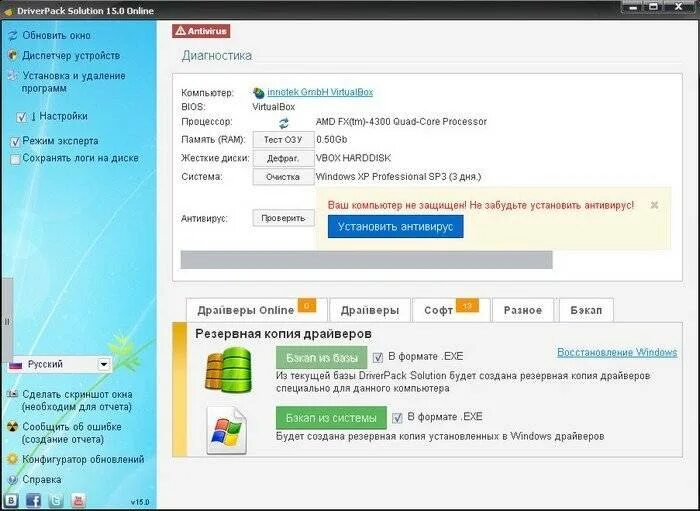Toggle .EXE format for Бэкап из базы
The width and height of the screenshot is (700, 511).
378,357
